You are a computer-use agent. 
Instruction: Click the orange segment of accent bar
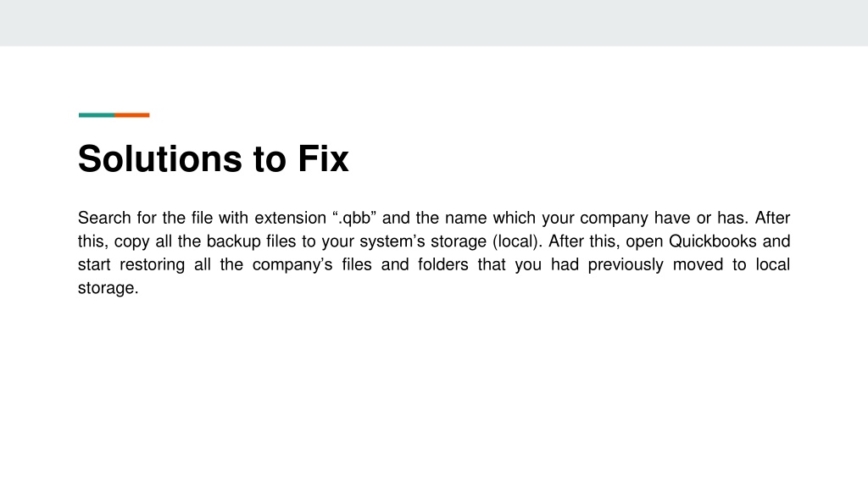pos(131,115)
